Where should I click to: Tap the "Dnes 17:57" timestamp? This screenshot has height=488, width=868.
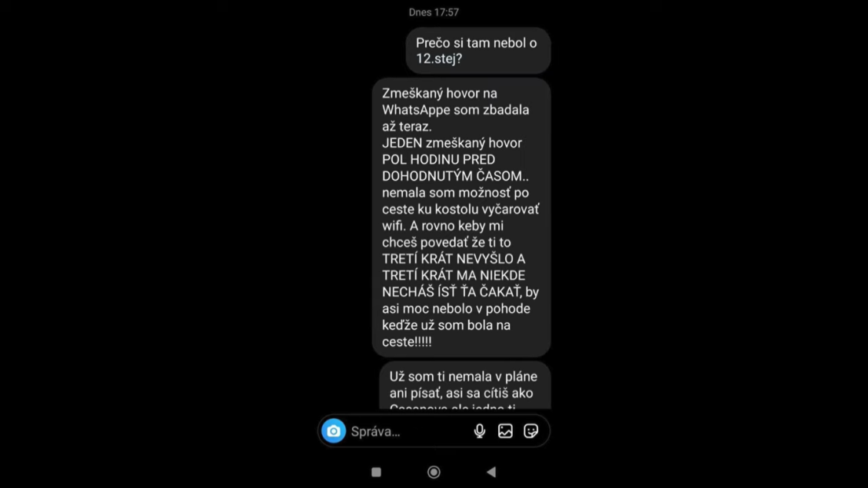(x=434, y=12)
